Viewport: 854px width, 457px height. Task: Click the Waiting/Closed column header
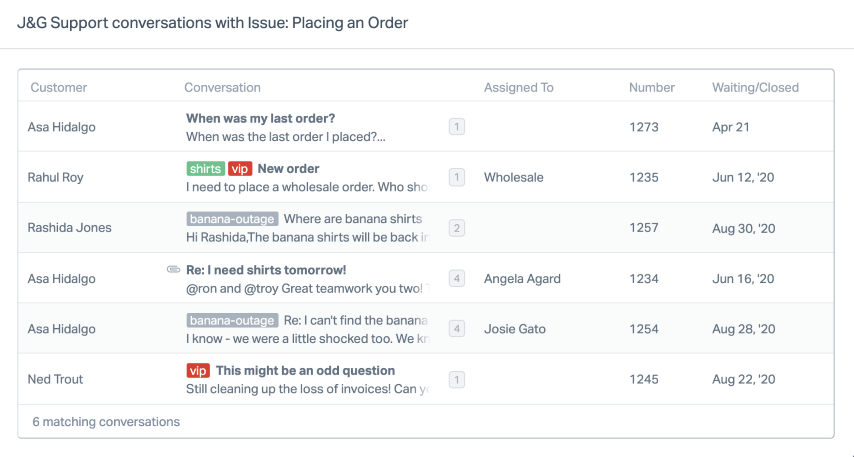pyautogui.click(x=755, y=88)
